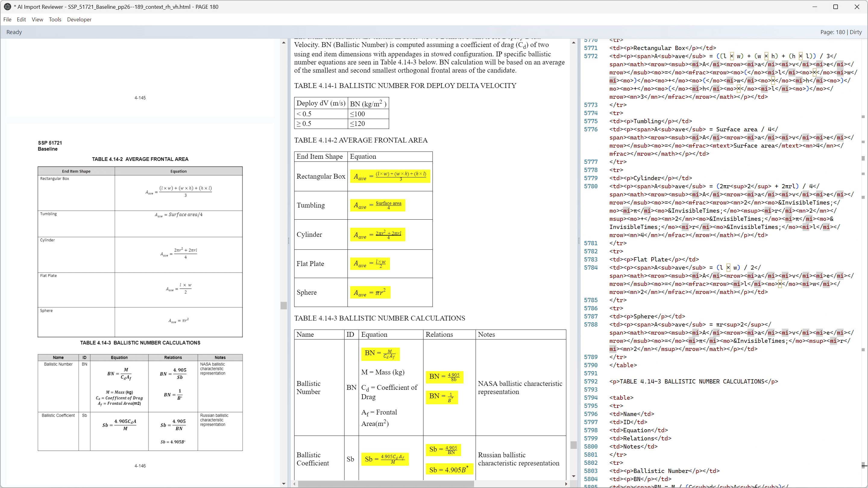Minimize the AI Import Reviewer window
The height and width of the screenshot is (488, 868).
[x=815, y=7]
